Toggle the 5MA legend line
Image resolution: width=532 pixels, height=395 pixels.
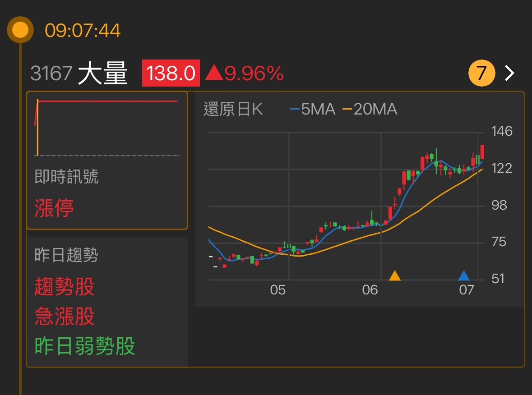313,109
